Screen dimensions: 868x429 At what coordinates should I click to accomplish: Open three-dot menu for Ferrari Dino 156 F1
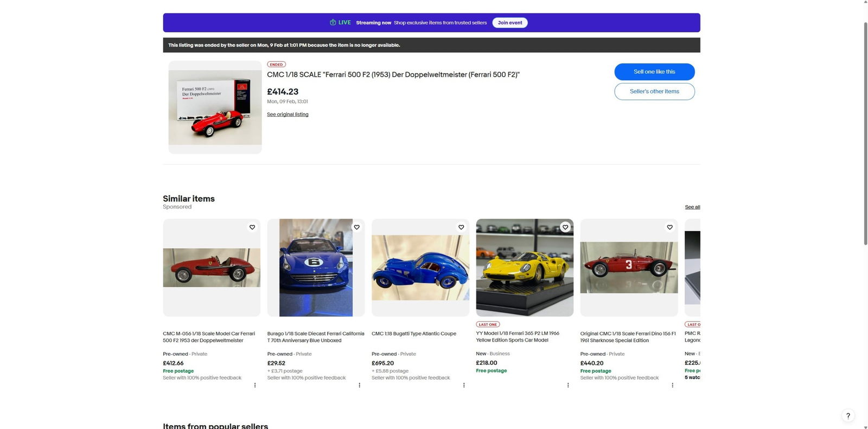click(x=672, y=385)
